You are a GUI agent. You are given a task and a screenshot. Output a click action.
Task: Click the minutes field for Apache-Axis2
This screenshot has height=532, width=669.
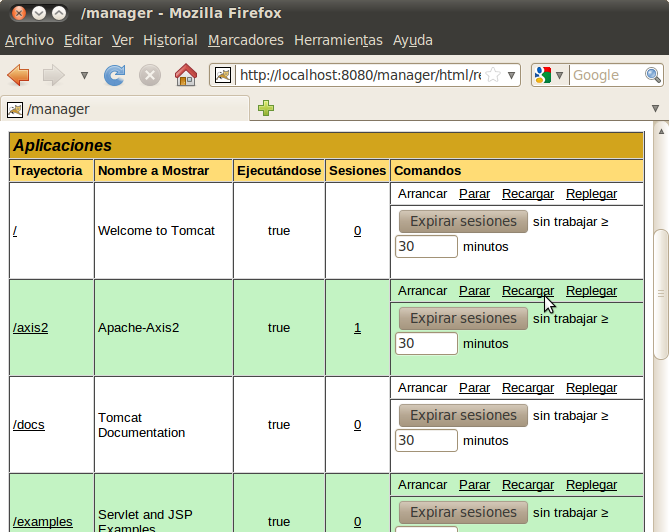pyautogui.click(x=426, y=343)
